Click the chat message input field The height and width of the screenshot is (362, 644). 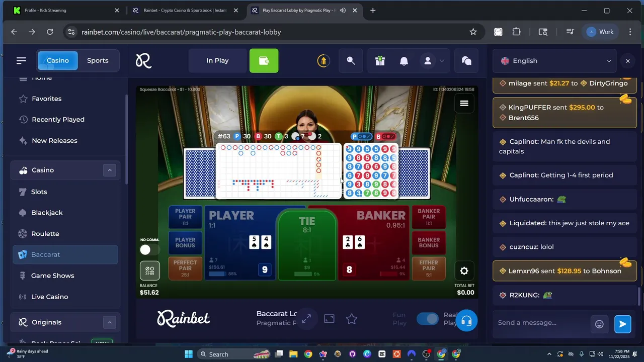(541, 323)
